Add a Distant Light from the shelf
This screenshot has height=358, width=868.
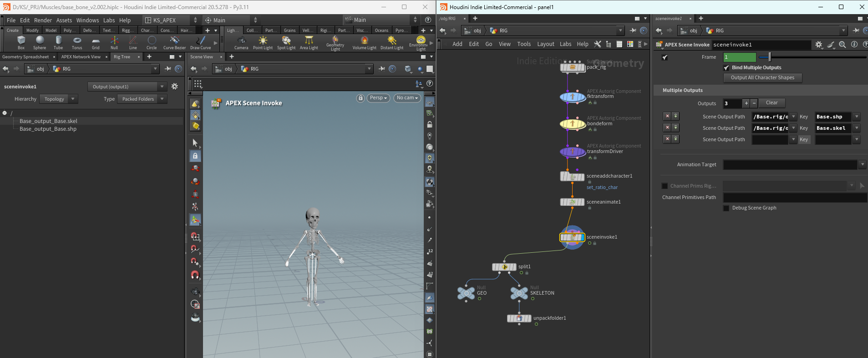pyautogui.click(x=392, y=42)
